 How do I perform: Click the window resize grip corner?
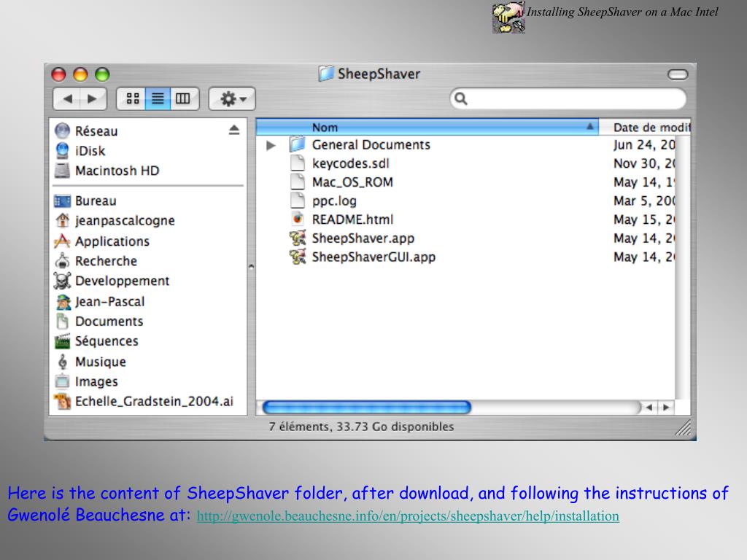tap(683, 427)
